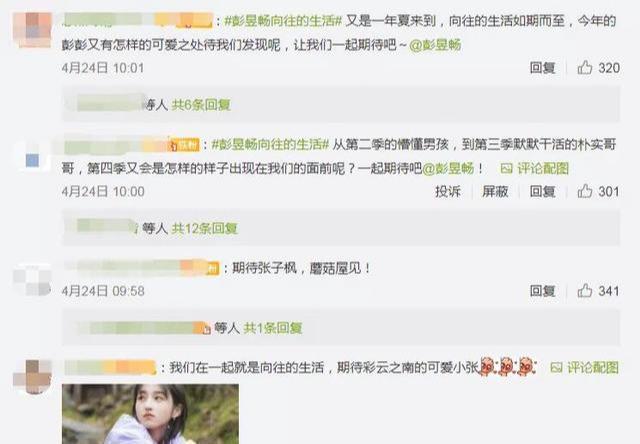
Task: Like the comment with 320 likes
Action: point(584,67)
